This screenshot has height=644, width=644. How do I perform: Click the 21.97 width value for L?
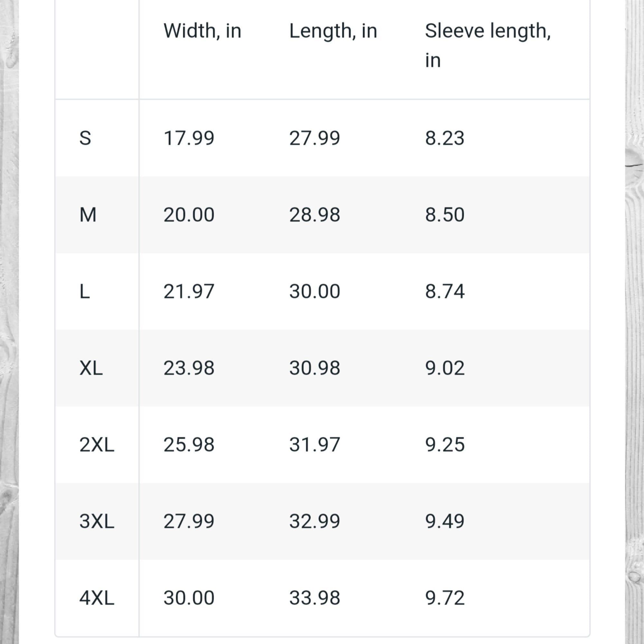[x=189, y=291]
